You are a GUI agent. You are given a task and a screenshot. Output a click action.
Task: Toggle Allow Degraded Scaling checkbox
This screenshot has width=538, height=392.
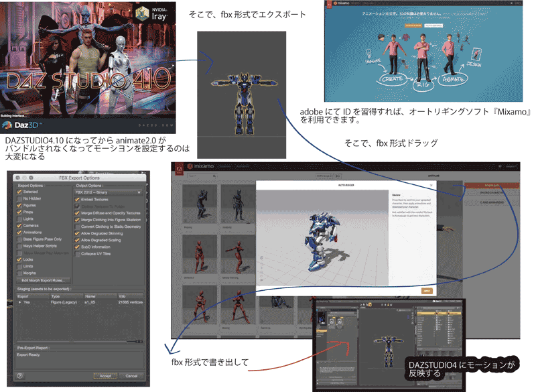pyautogui.click(x=77, y=241)
